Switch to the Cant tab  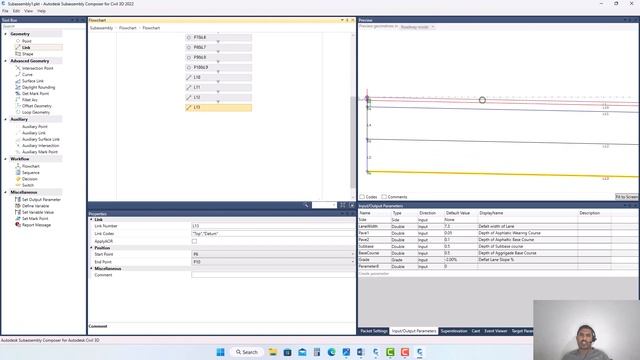point(476,331)
